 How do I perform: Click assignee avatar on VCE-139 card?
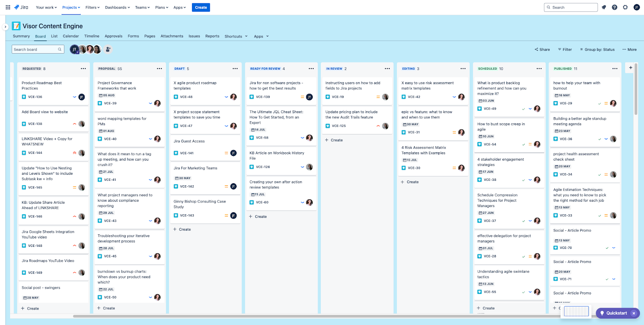(x=309, y=97)
